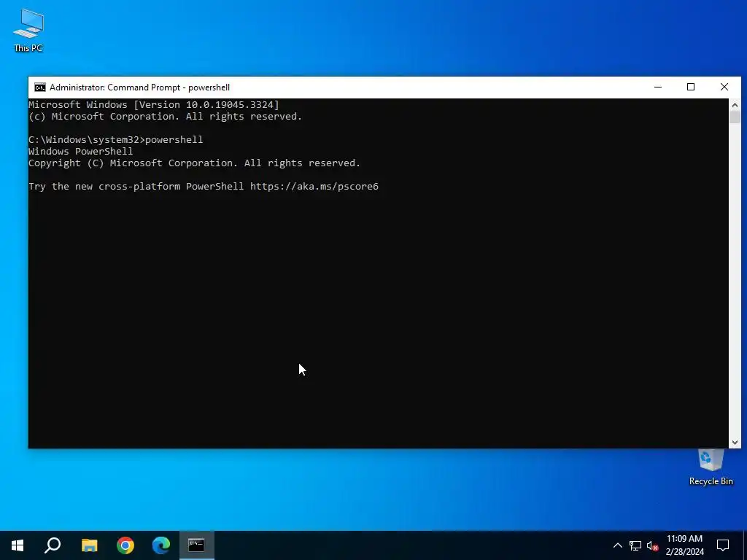Click the https://aka.ms/pscore6 text in console

coord(314,186)
